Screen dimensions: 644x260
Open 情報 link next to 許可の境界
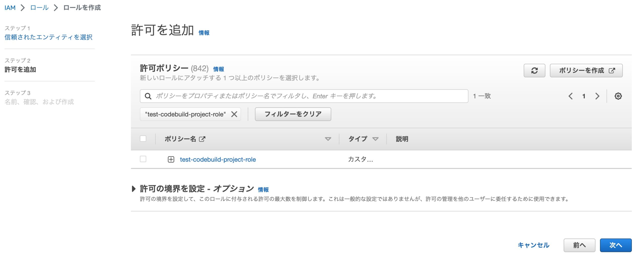click(x=263, y=189)
